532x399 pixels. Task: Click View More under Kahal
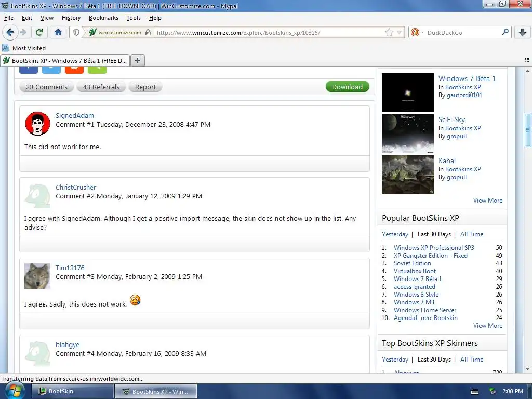coord(487,200)
